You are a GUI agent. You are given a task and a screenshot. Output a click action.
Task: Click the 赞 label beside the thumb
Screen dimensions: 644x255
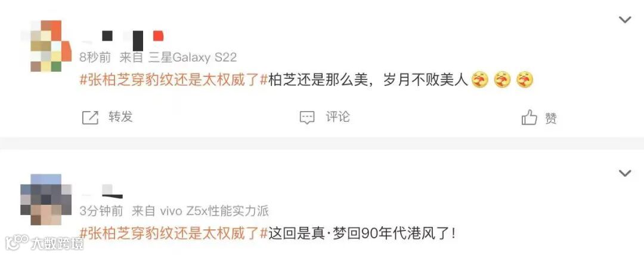point(551,118)
